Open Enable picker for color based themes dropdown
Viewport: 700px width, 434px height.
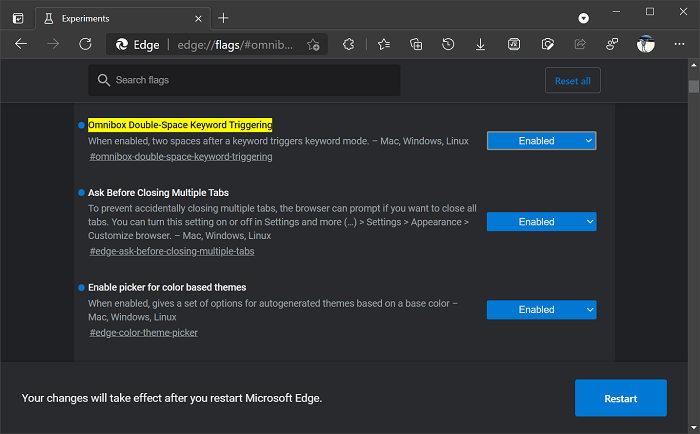click(x=542, y=310)
